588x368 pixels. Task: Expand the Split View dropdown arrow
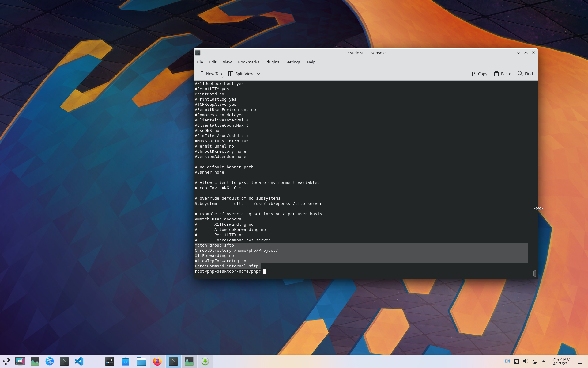[x=258, y=74]
